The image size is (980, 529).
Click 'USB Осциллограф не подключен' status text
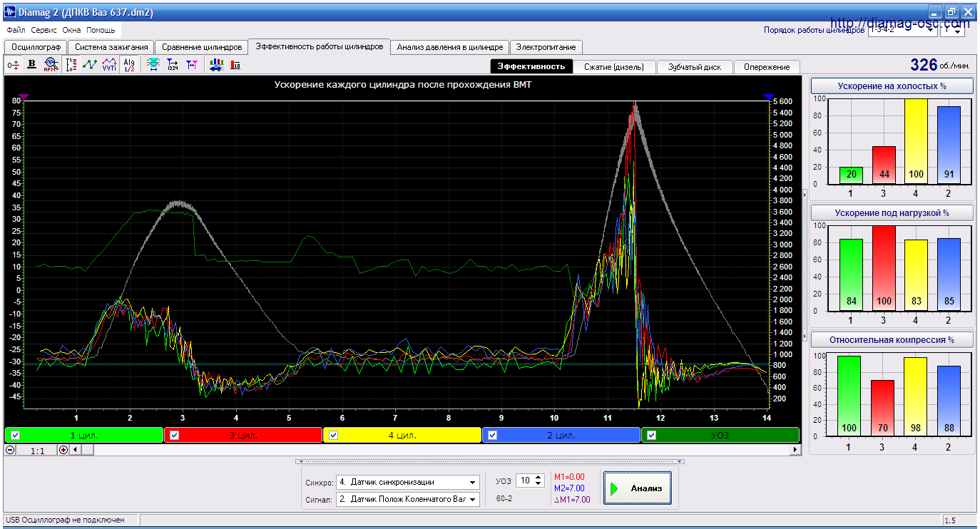pos(65,520)
